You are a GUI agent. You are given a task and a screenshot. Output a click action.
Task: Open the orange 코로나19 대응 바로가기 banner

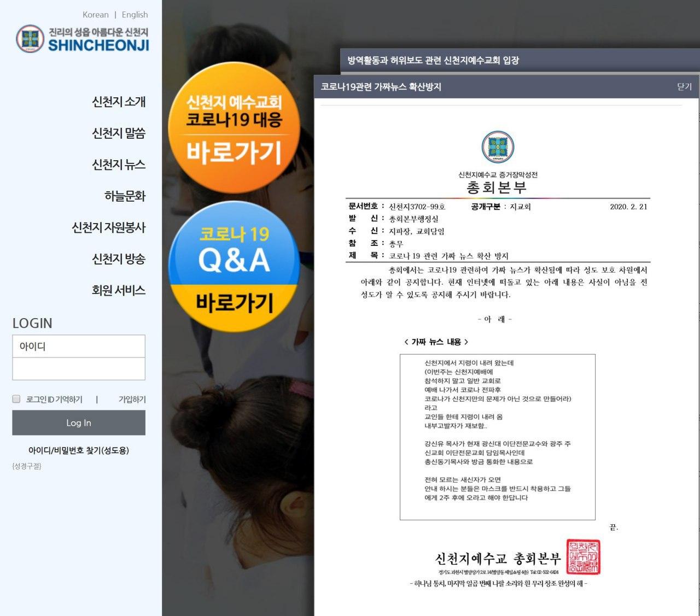pyautogui.click(x=234, y=128)
